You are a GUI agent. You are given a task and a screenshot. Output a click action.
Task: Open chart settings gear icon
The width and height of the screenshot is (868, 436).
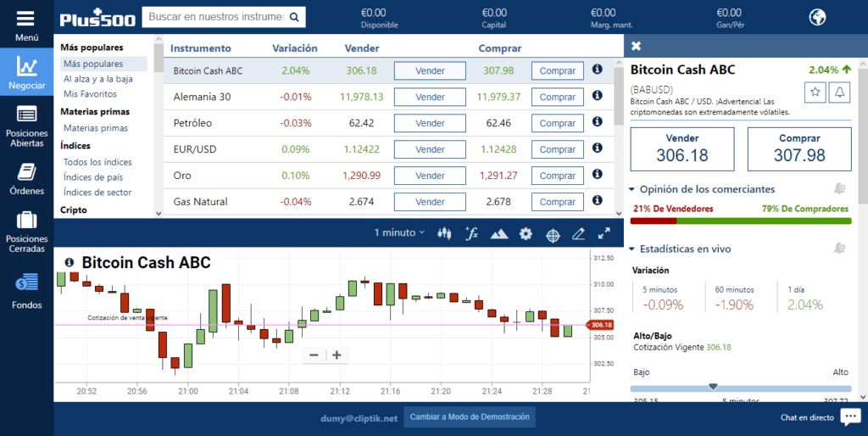point(526,234)
